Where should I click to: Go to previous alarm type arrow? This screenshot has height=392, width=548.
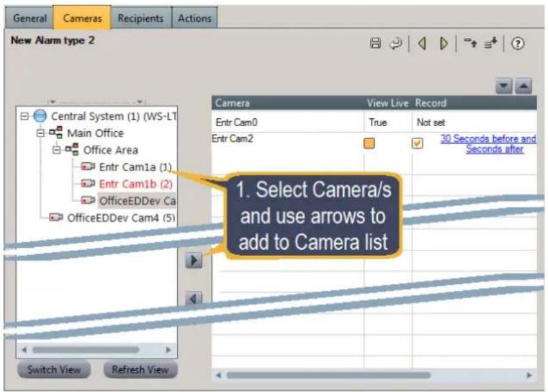point(422,44)
